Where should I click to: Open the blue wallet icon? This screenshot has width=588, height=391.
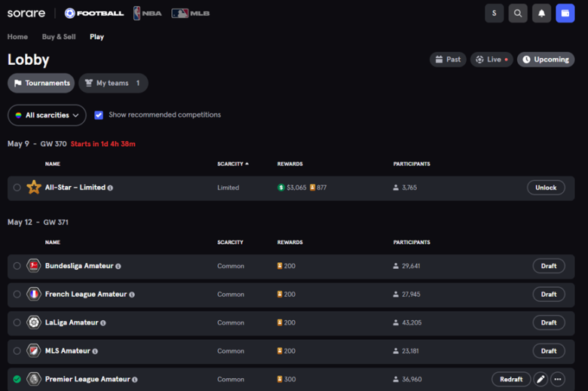pos(565,14)
